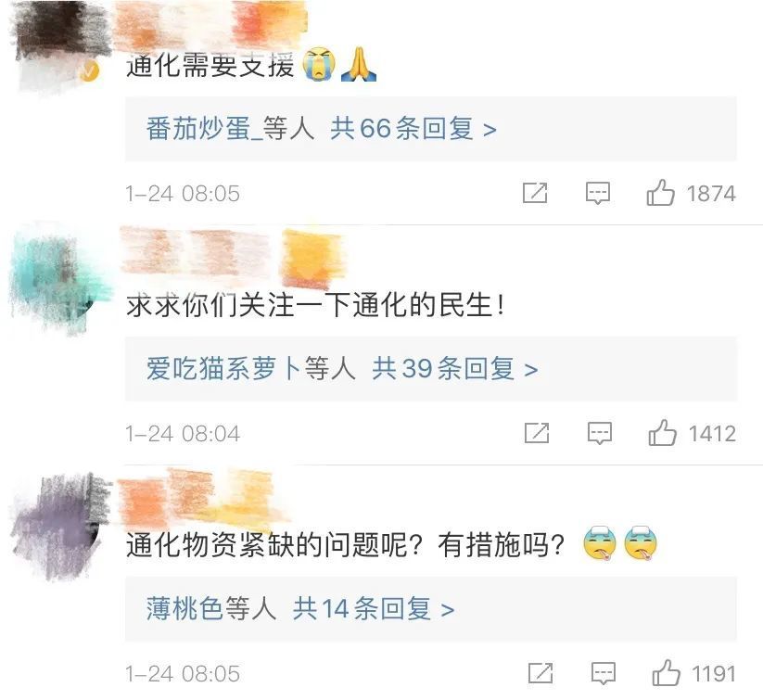Image resolution: width=763 pixels, height=700 pixels.
Task: Expand the 共66条回复 replies thread
Action: (x=413, y=129)
